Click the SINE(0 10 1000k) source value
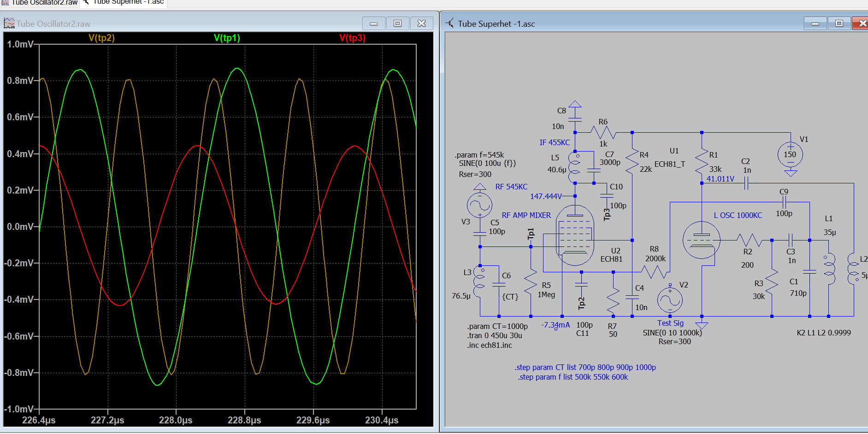Viewport: 868px width, 434px height. click(x=673, y=333)
